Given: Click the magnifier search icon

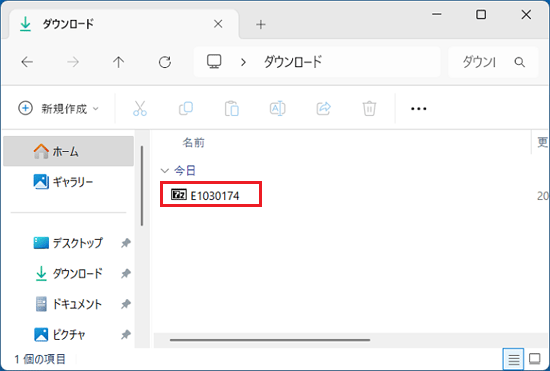Looking at the screenshot, I should tap(519, 62).
